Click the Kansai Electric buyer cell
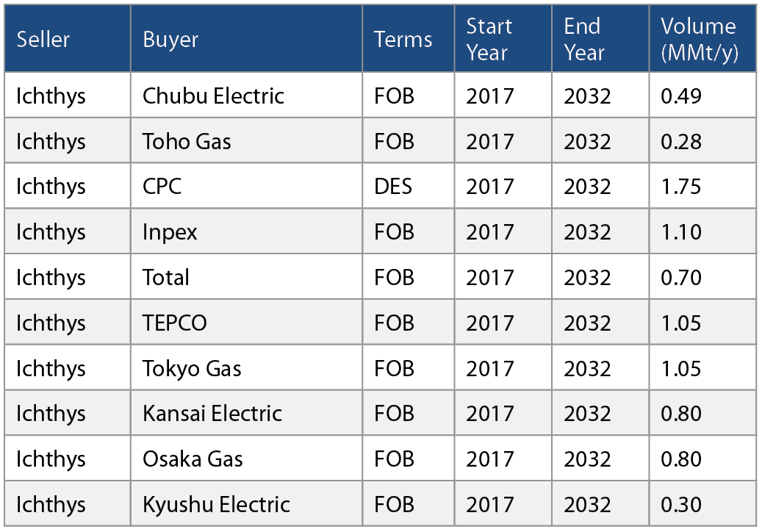762x532 pixels. tap(246, 413)
